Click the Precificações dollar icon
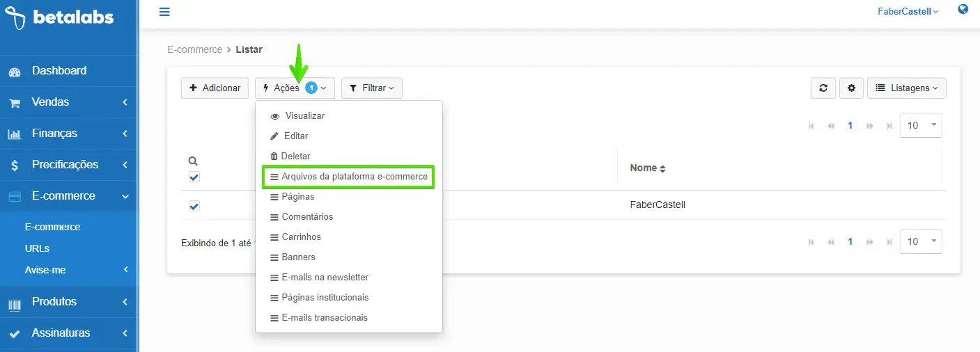 coord(15,166)
